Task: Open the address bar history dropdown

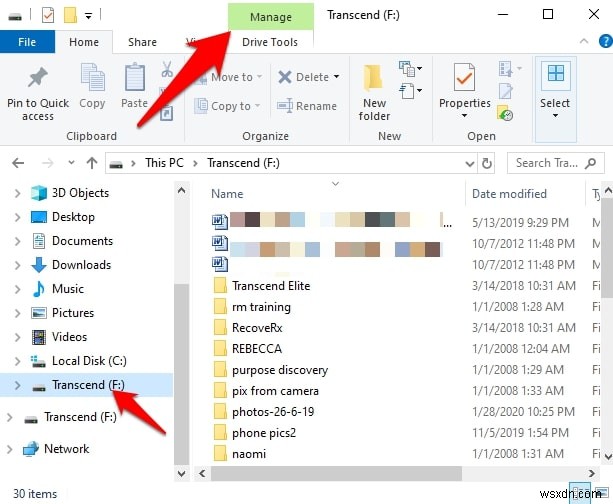Action: pos(470,163)
